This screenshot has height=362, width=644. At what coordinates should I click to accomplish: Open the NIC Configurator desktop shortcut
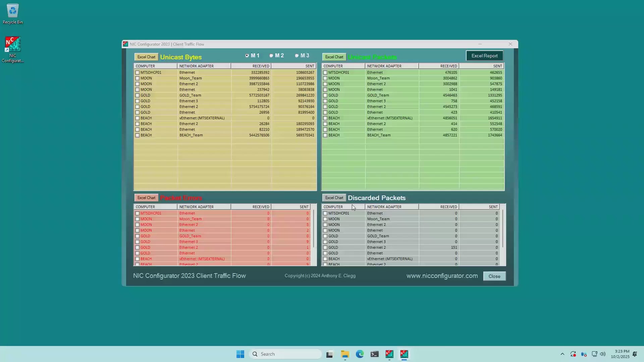13,50
